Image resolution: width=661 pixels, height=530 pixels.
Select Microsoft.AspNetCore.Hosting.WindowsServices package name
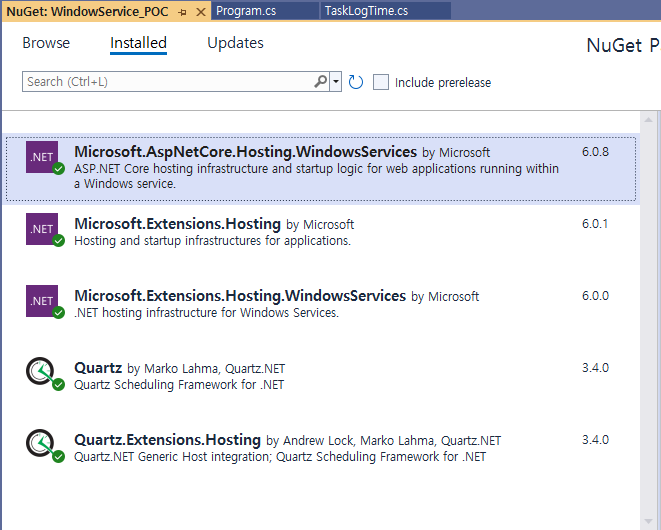[245, 152]
